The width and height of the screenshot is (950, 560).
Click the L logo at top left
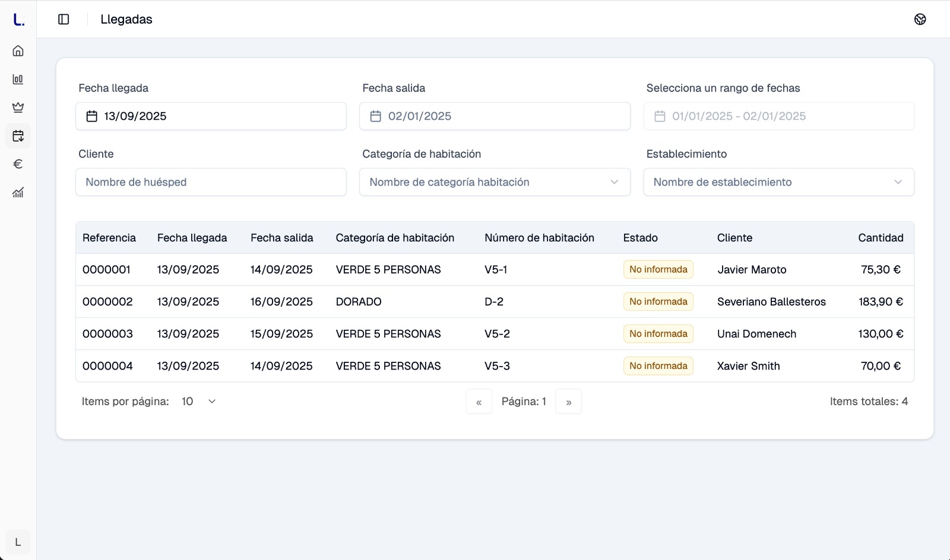coord(18,20)
